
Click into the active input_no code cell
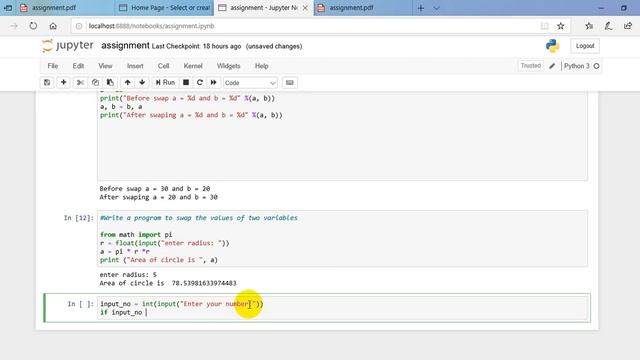tap(342, 308)
